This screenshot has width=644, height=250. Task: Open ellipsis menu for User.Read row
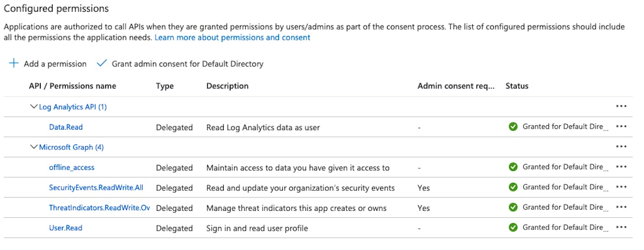tap(621, 227)
